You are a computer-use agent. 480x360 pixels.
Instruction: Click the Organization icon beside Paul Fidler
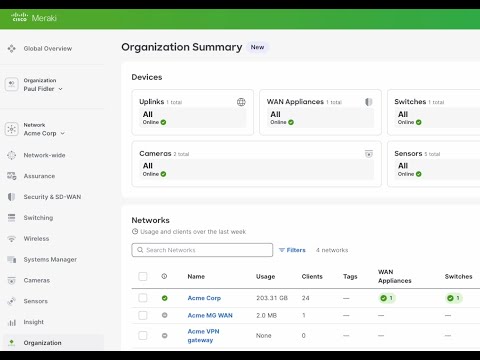pos(12,84)
